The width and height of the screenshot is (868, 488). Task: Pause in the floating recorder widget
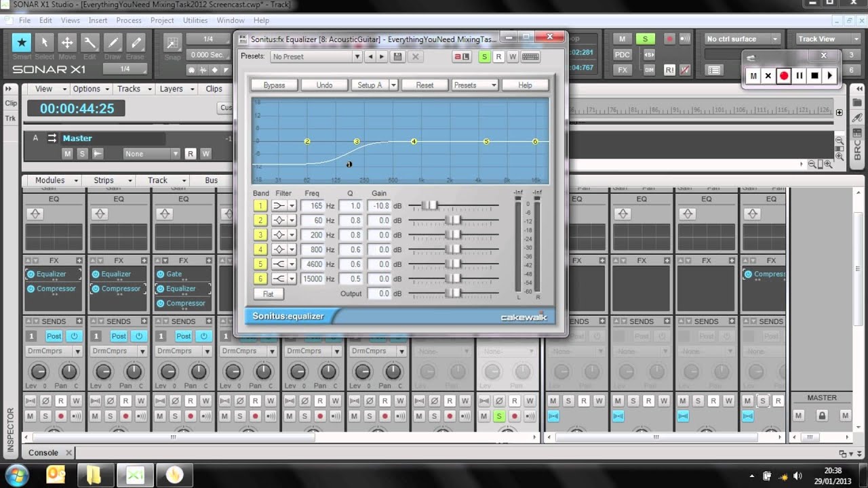(800, 76)
